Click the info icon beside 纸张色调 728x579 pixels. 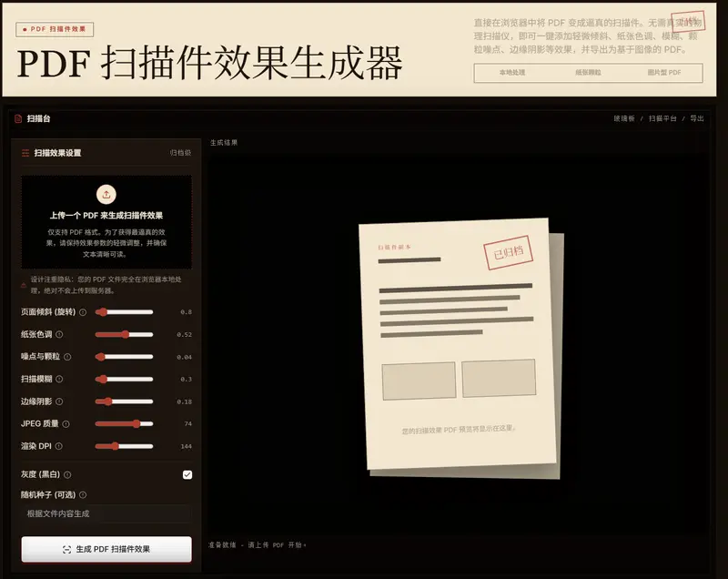[x=59, y=335]
